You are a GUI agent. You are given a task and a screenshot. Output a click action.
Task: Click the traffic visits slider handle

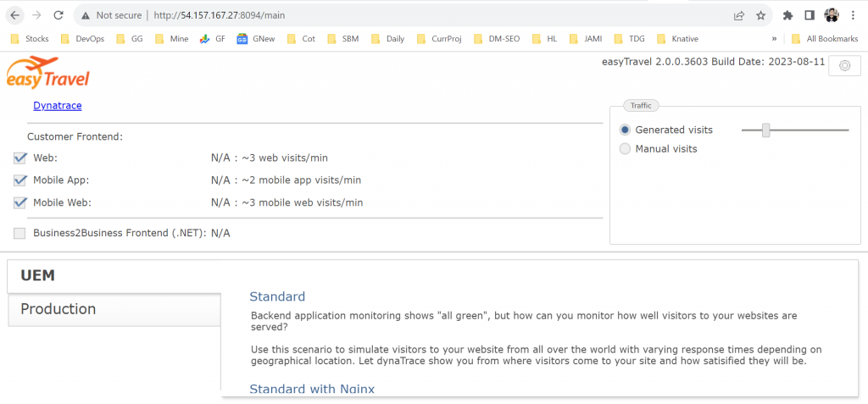(x=765, y=130)
